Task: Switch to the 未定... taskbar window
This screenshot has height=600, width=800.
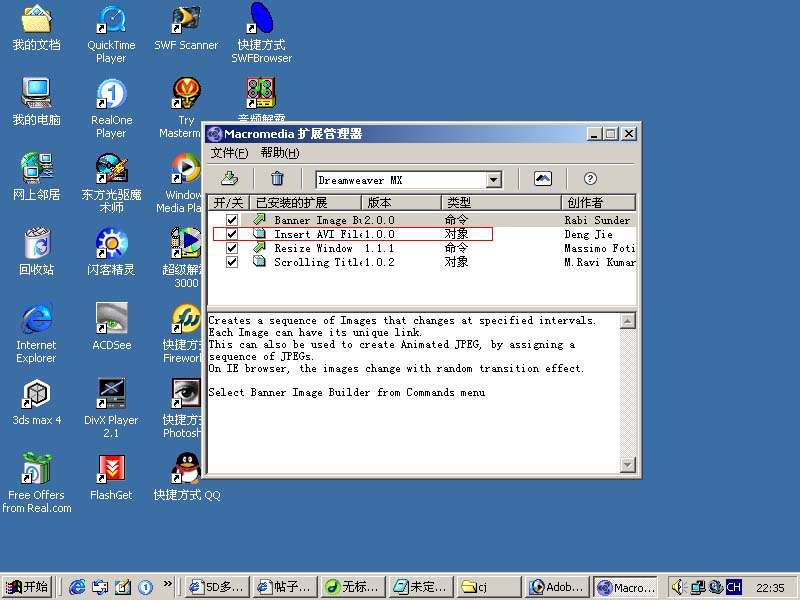Action: point(419,587)
